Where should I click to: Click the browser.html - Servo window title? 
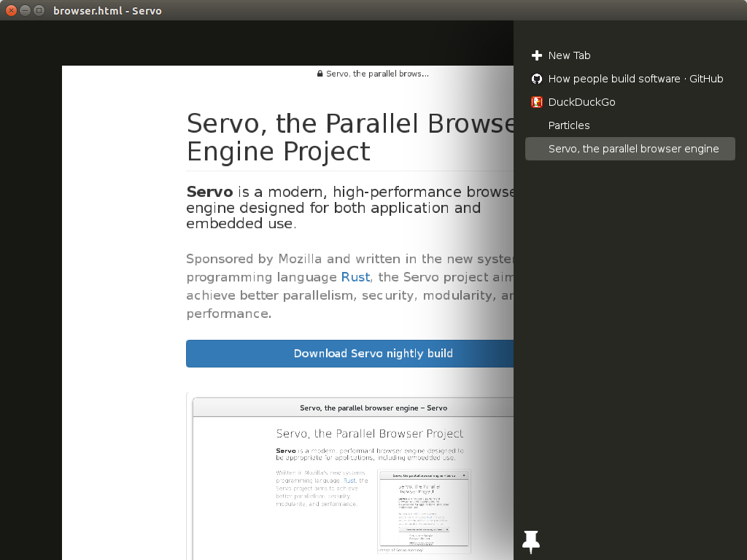coord(108,11)
